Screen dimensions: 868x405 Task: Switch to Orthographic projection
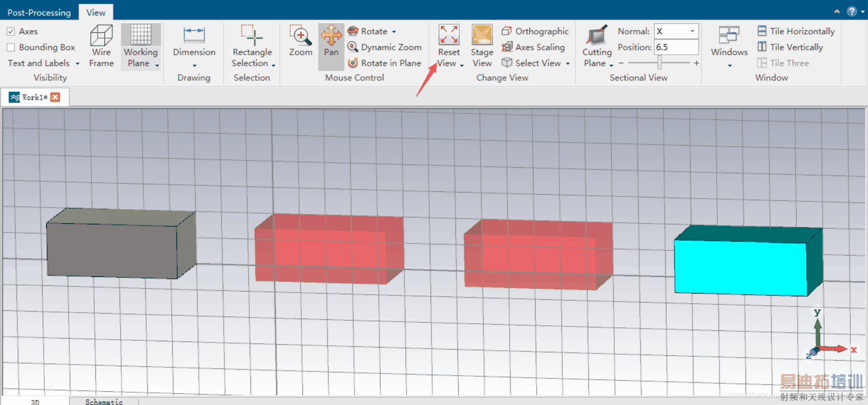pyautogui.click(x=535, y=32)
